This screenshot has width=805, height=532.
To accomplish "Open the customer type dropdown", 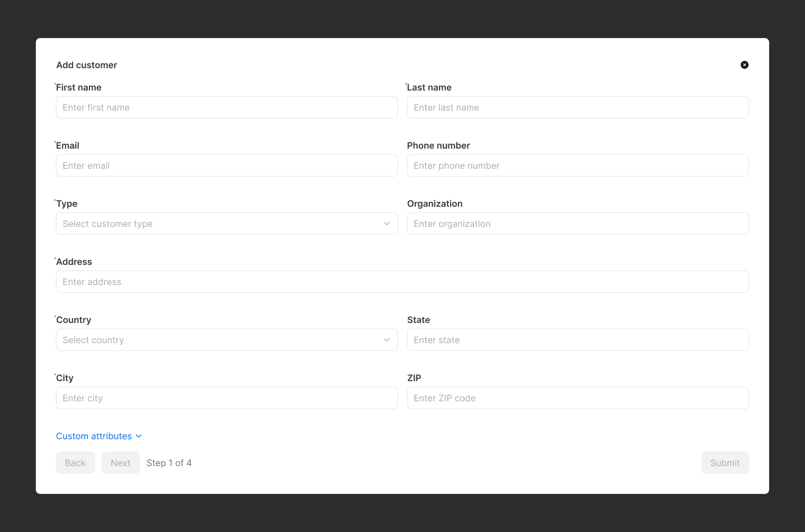I will tap(226, 224).
